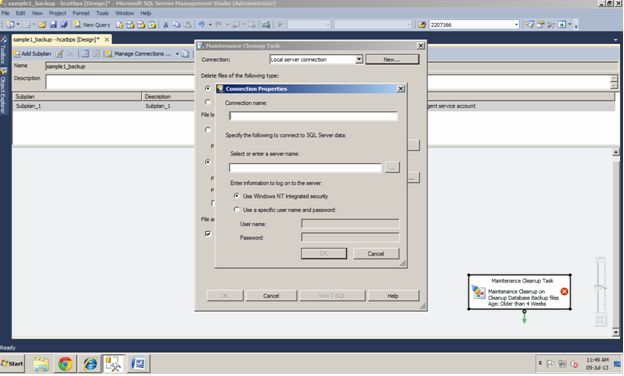Image resolution: width=624 pixels, height=376 pixels.
Task: Click the Subplan Schedule calendar icon
Action: (x=85, y=54)
